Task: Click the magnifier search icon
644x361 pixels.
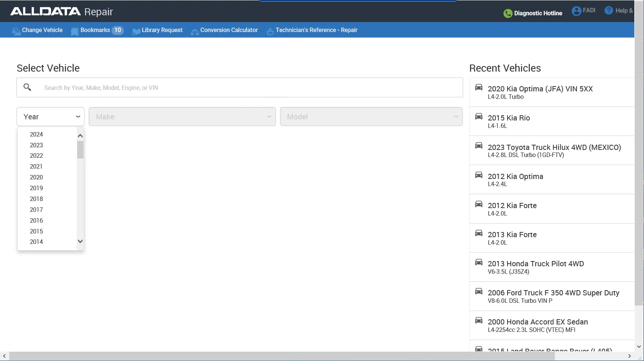Action: pos(27,87)
